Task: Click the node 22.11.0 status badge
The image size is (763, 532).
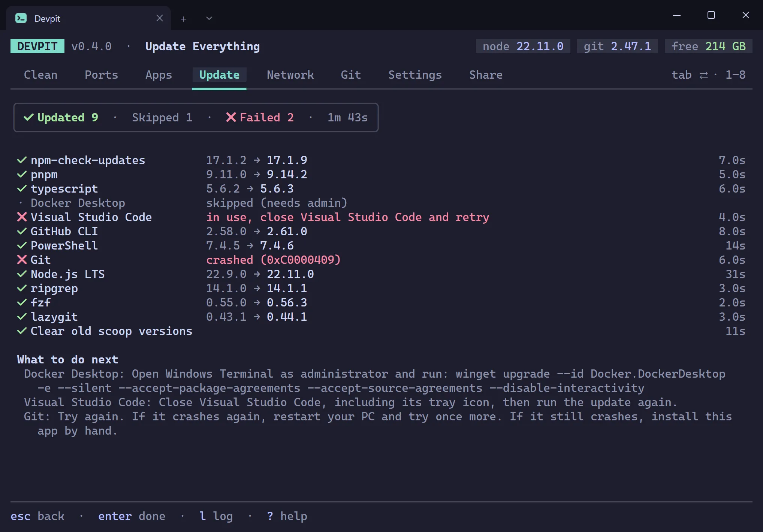Action: (523, 46)
